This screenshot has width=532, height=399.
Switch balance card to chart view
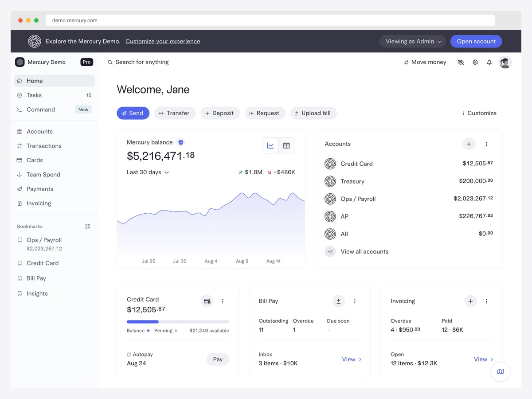click(x=270, y=145)
